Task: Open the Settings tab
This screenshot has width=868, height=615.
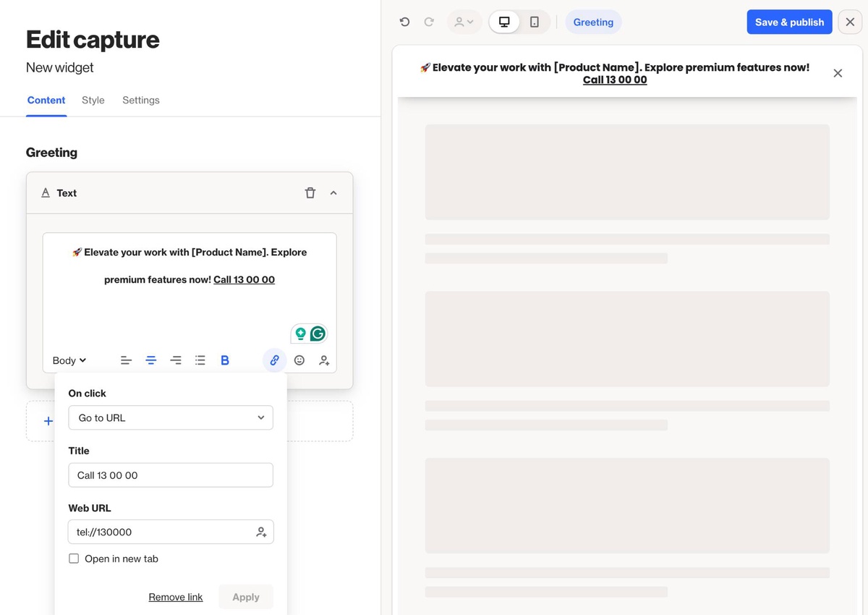Action: tap(141, 100)
